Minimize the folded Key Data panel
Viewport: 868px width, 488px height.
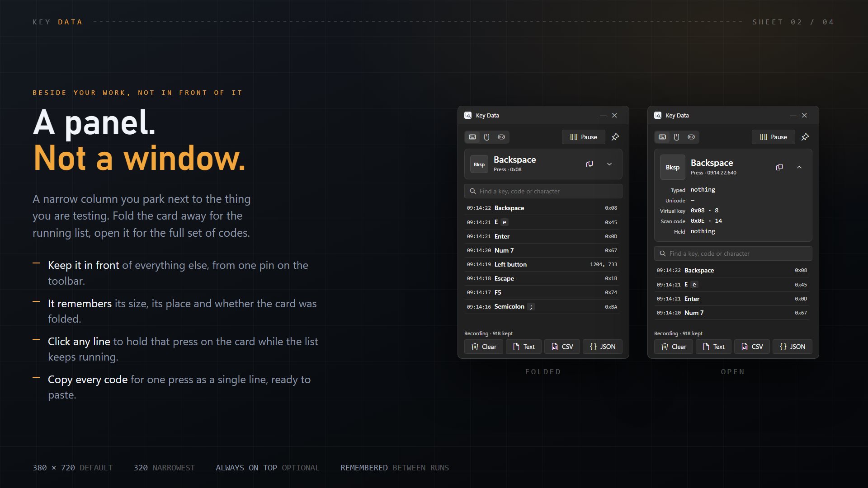(x=603, y=115)
